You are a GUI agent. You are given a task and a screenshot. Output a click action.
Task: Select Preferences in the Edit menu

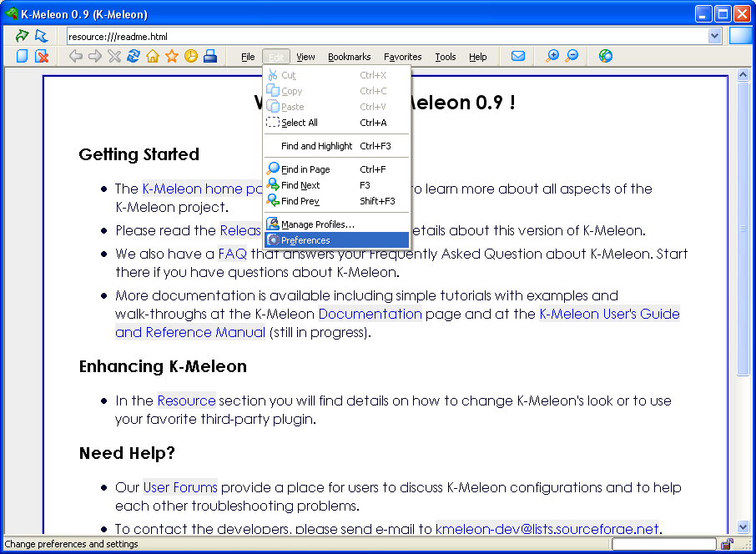tap(305, 240)
